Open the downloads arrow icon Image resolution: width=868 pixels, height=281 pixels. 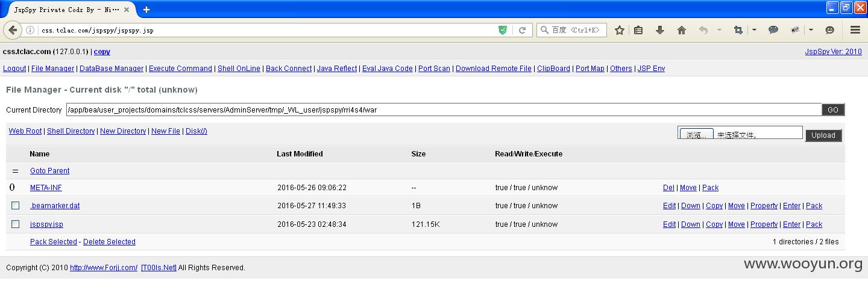660,30
